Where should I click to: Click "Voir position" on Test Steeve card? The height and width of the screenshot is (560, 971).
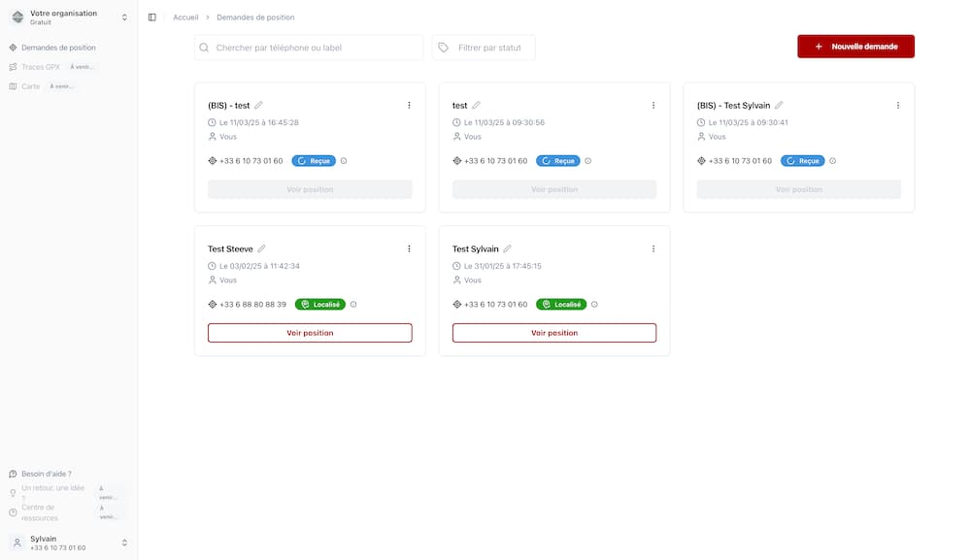pyautogui.click(x=310, y=333)
